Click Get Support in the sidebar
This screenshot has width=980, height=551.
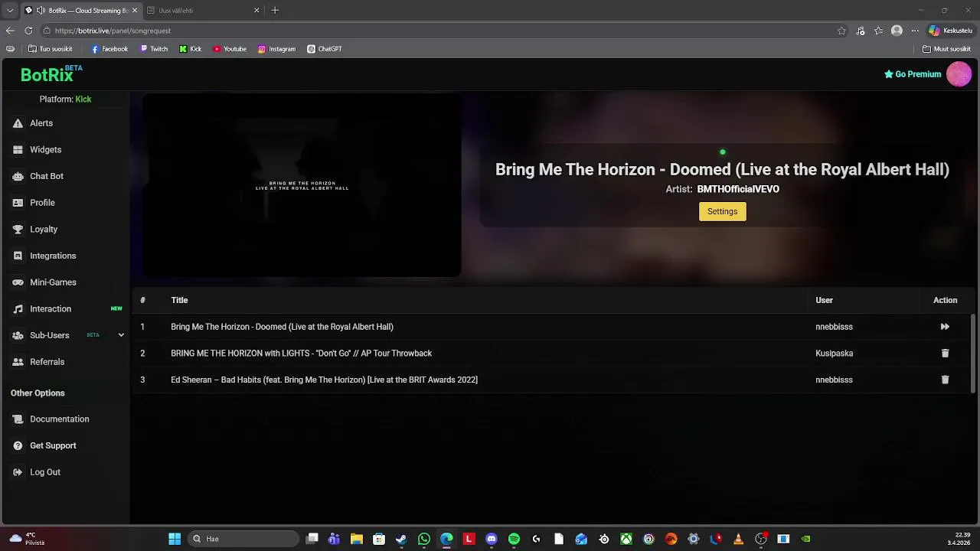coord(53,445)
